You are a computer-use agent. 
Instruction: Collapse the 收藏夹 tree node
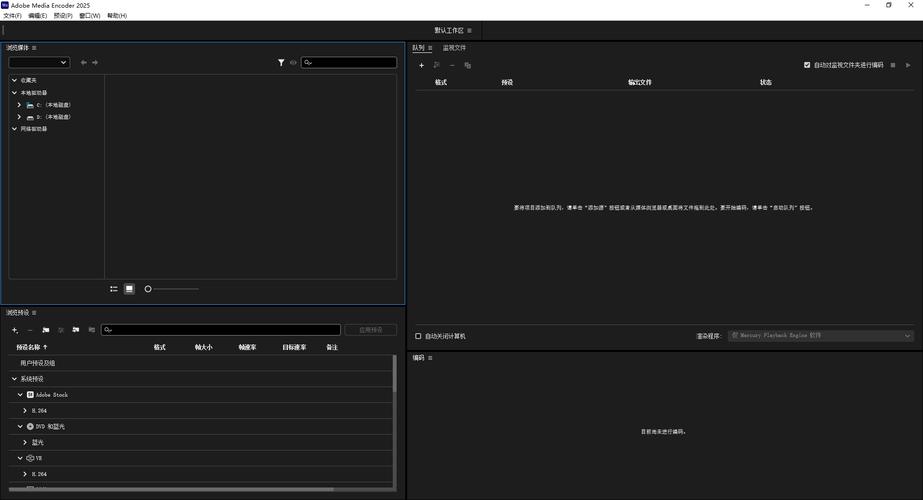pos(14,80)
